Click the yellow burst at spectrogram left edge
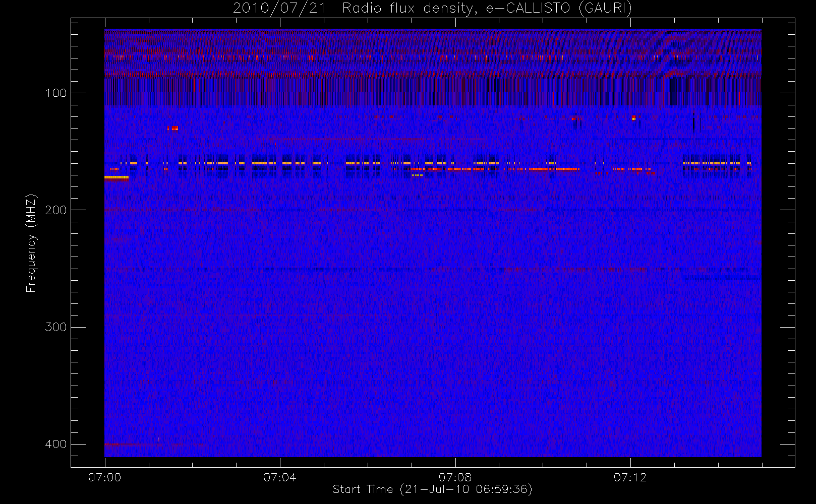Image resolution: width=816 pixels, height=504 pixels. (116, 177)
